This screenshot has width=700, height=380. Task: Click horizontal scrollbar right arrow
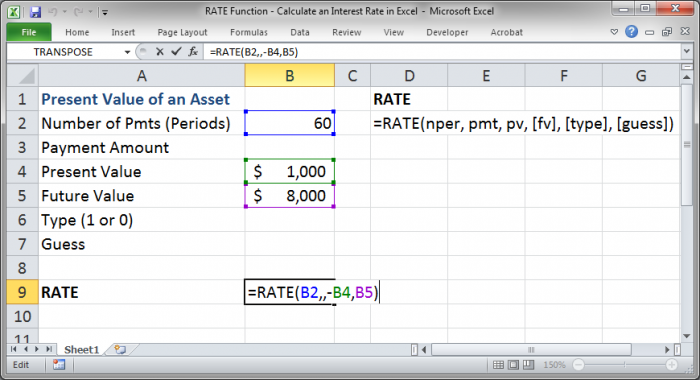pyautogui.click(x=668, y=350)
